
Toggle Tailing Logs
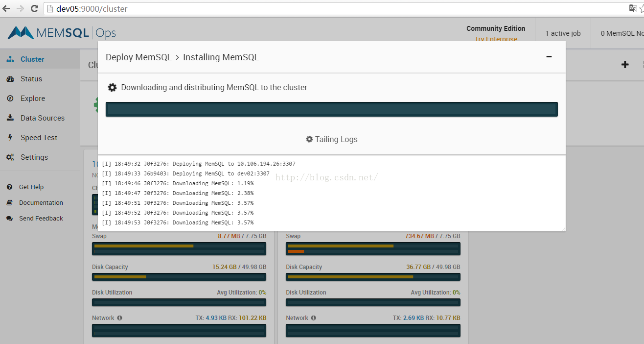click(332, 139)
